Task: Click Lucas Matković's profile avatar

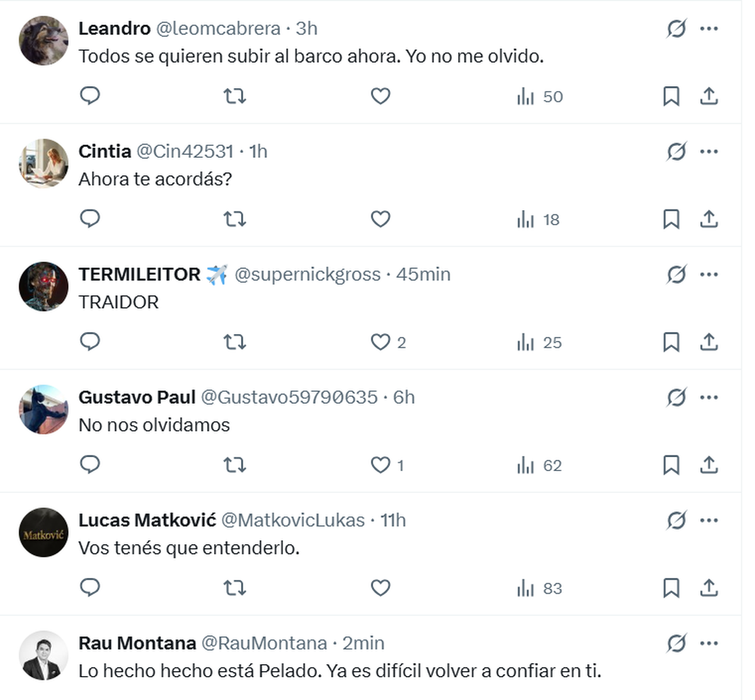Action: [43, 532]
